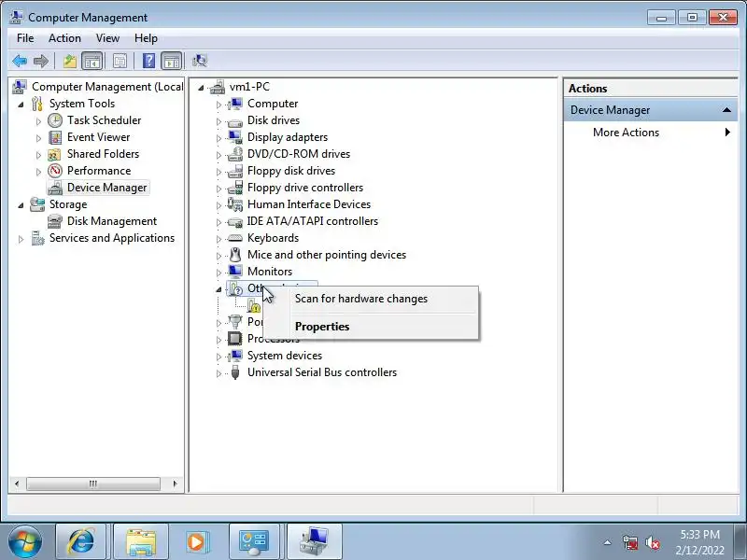Image resolution: width=747 pixels, height=560 pixels.
Task: Expand the System devices category
Action: 218,357
